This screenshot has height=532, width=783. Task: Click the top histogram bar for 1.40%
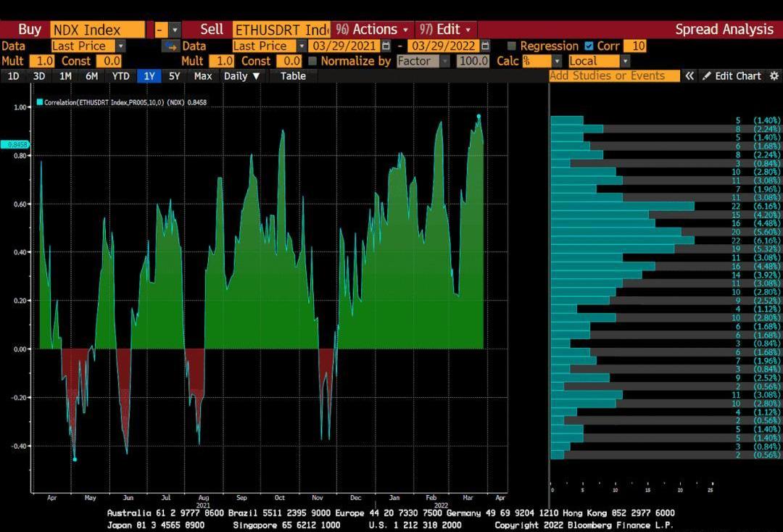click(567, 120)
